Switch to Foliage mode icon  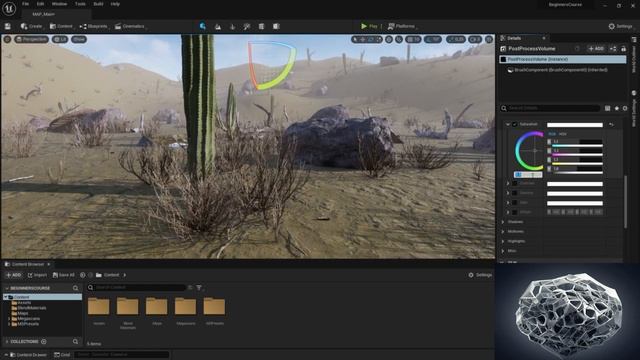(x=233, y=27)
